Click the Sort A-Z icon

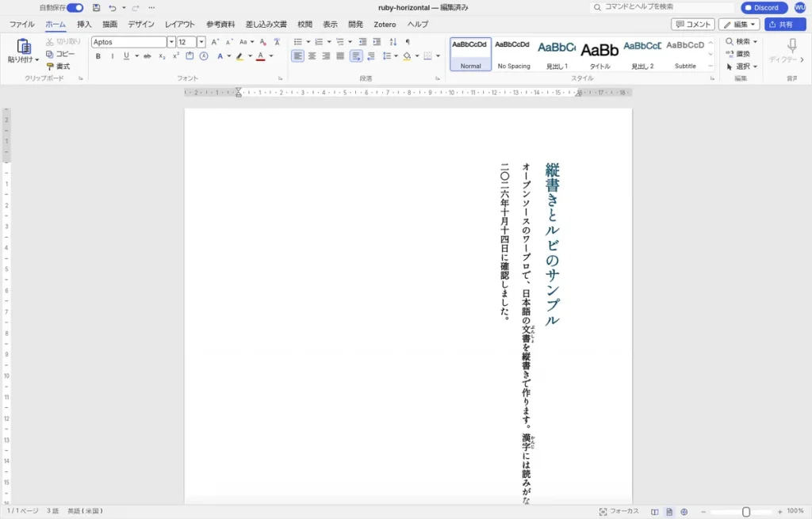coord(393,42)
